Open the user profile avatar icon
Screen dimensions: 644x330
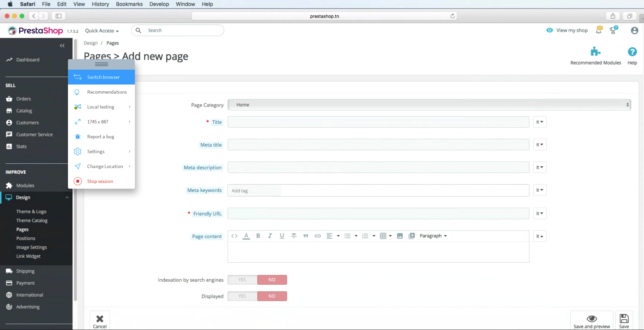(x=635, y=30)
